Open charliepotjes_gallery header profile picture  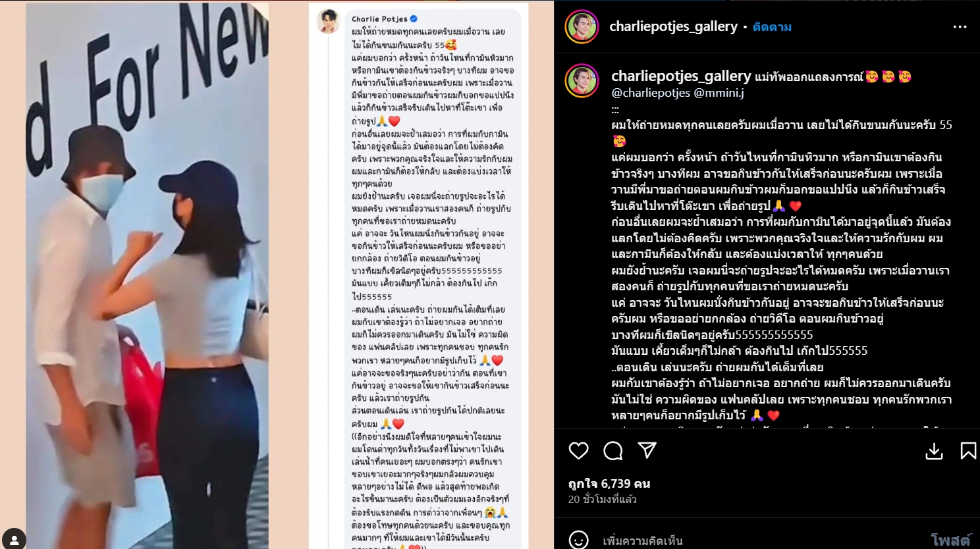coord(582,27)
